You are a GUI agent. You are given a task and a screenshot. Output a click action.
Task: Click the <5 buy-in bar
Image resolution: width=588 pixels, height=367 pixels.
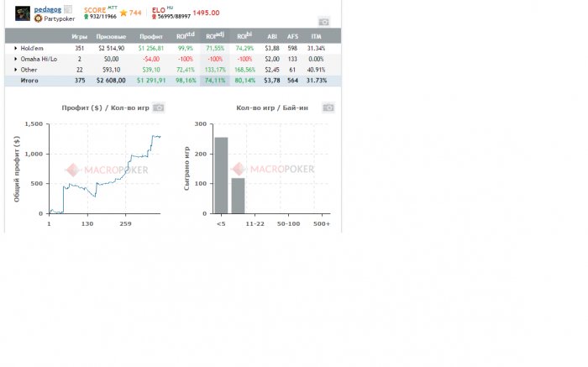[221, 176]
